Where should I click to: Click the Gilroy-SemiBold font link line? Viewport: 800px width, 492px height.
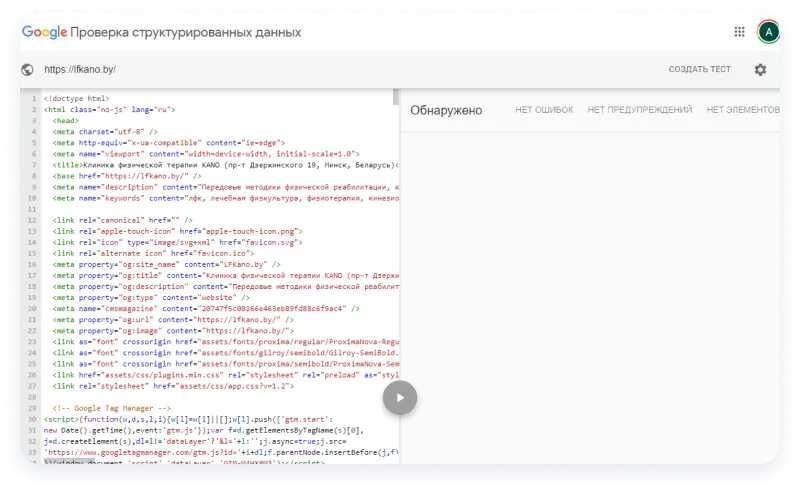click(226, 353)
